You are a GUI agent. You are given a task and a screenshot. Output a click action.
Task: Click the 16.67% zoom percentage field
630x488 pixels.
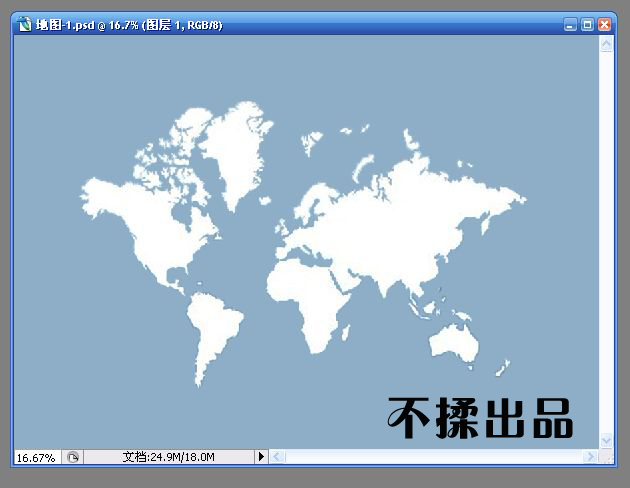pos(37,457)
